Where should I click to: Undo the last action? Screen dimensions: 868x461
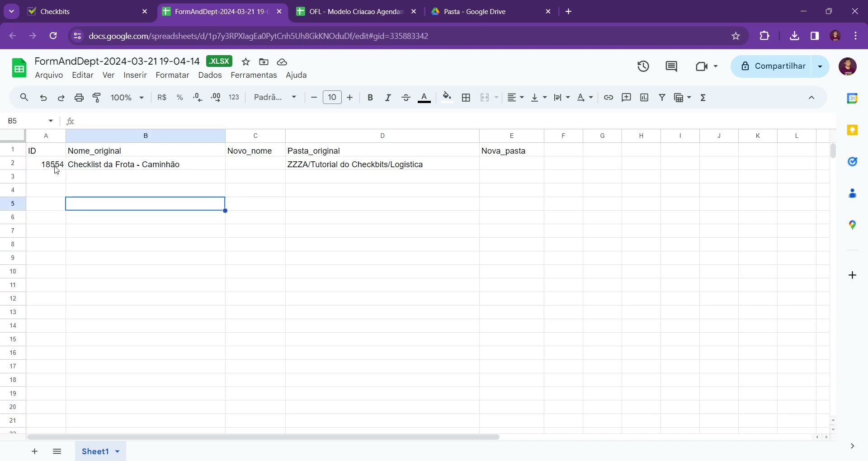(x=43, y=98)
